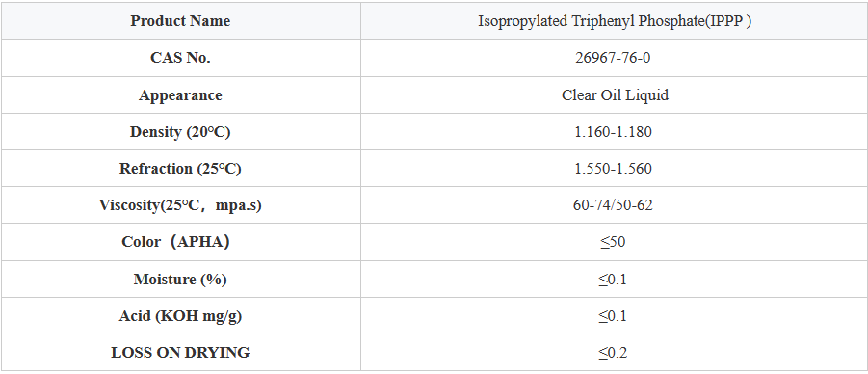
Task: Click the Refraction (25°C) label
Action: (x=180, y=169)
